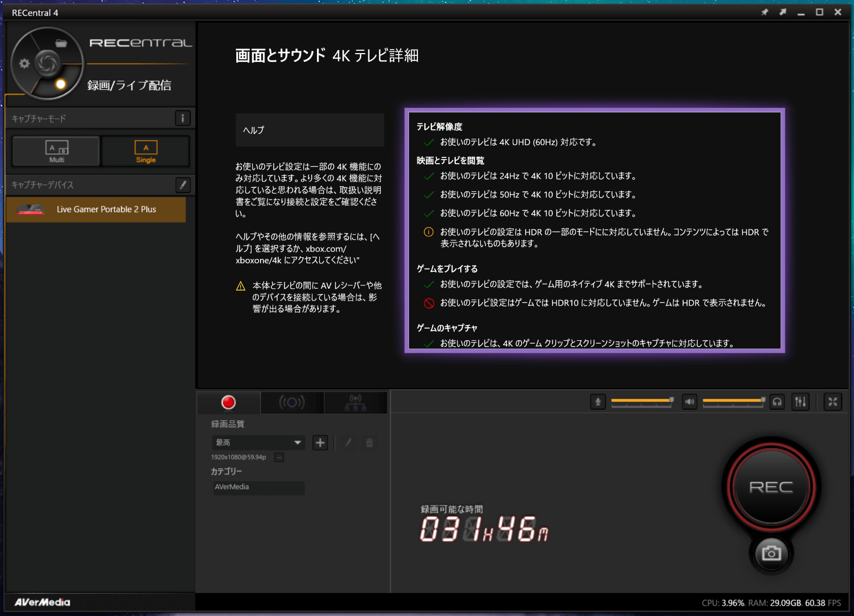Edit capture device settings with pencil icon
This screenshot has width=854, height=616.
(183, 184)
